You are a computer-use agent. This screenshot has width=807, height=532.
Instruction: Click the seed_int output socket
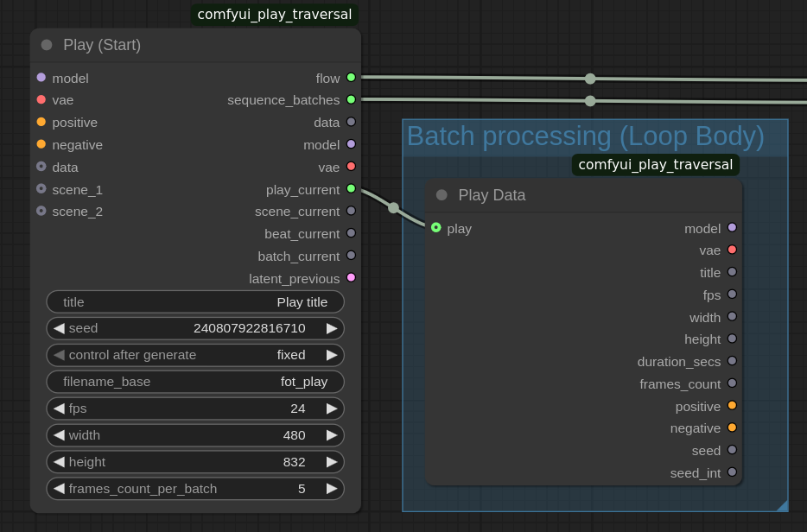coord(732,472)
